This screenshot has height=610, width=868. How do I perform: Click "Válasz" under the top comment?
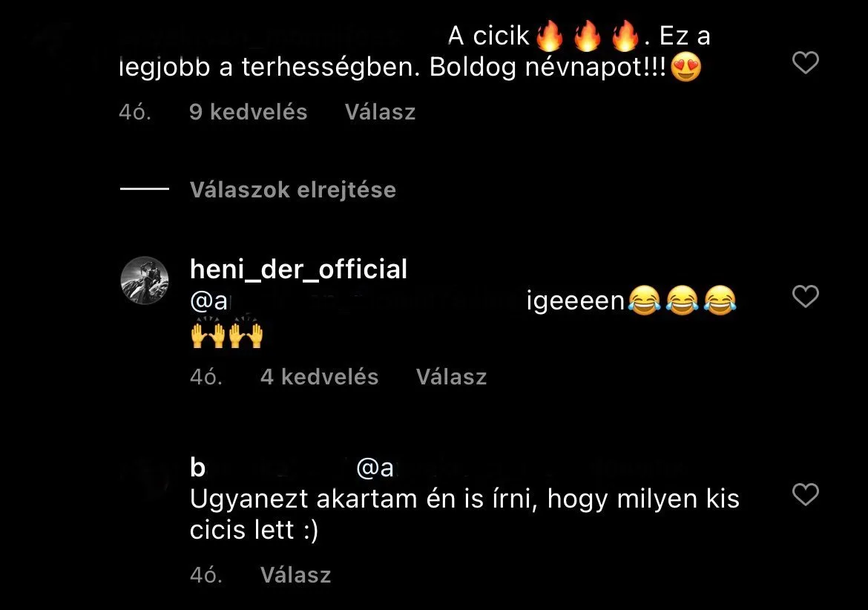point(380,112)
